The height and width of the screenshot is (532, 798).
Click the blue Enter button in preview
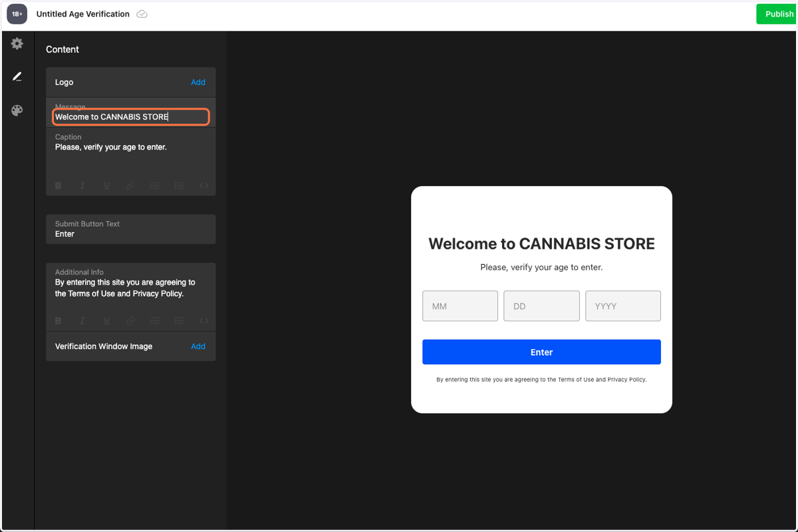[x=541, y=352]
